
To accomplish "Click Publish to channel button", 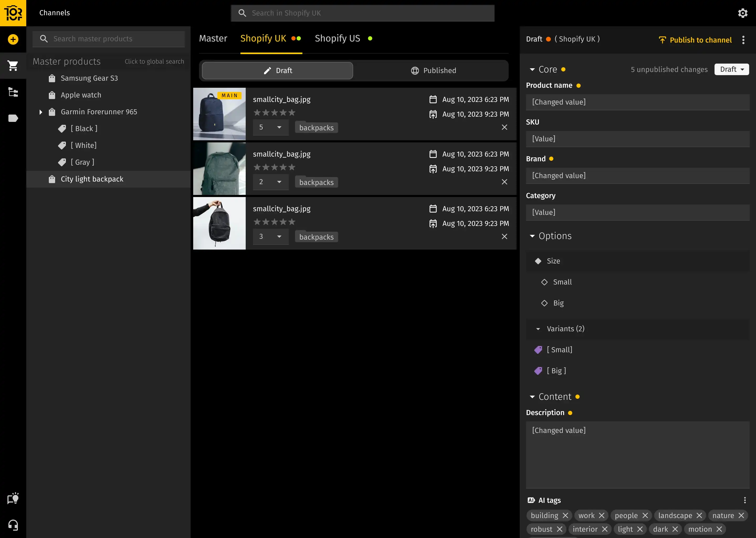I will [x=695, y=40].
